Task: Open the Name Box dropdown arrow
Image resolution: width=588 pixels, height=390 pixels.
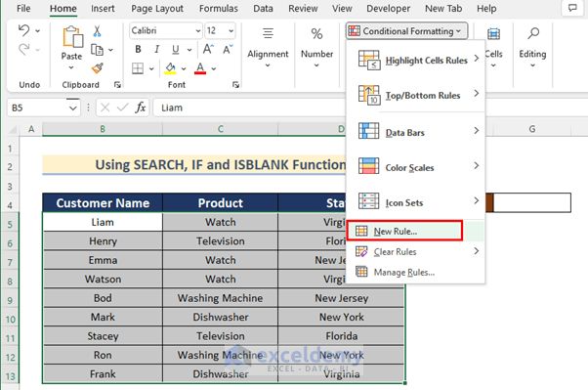Action: 72,108
